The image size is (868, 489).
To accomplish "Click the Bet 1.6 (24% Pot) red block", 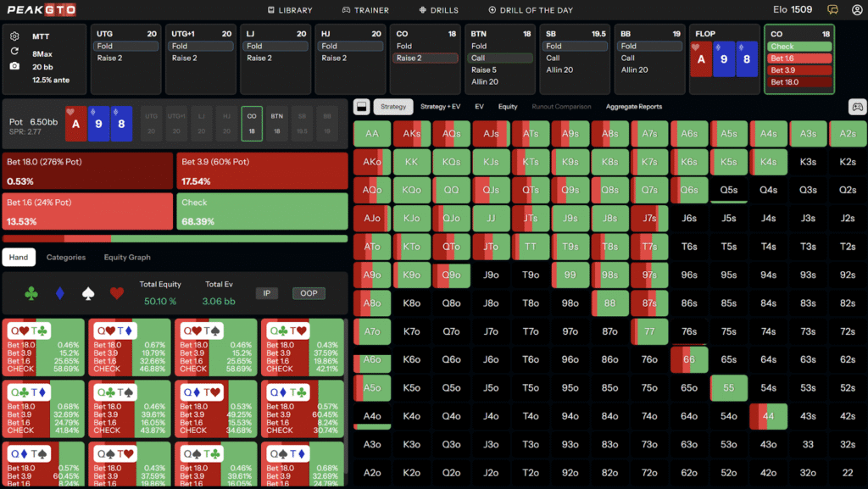I will pyautogui.click(x=87, y=211).
